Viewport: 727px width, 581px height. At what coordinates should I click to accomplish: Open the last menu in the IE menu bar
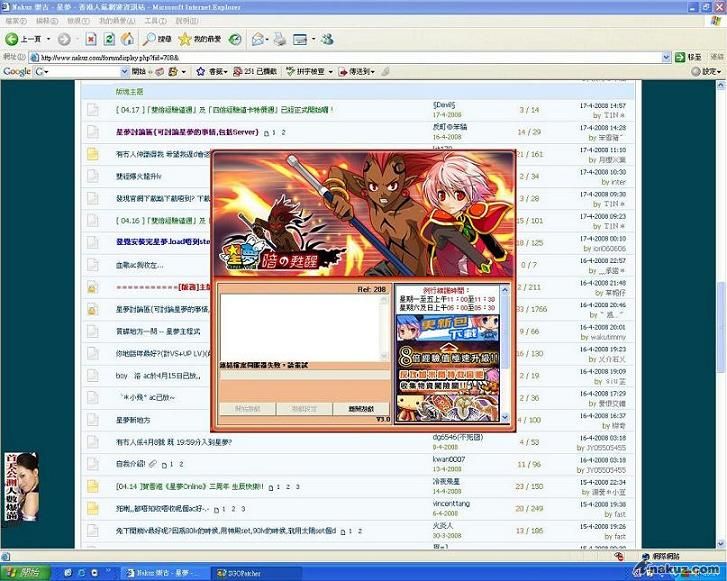click(180, 20)
